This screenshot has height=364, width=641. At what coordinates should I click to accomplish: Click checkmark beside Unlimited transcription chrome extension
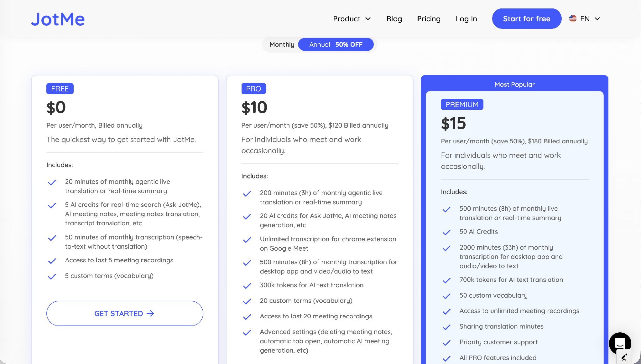(247, 240)
